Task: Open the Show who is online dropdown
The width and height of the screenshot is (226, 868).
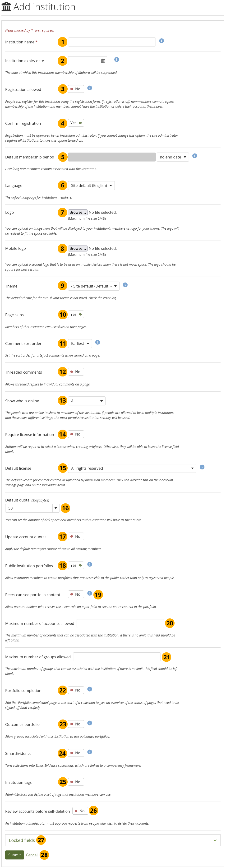Action: point(87,401)
